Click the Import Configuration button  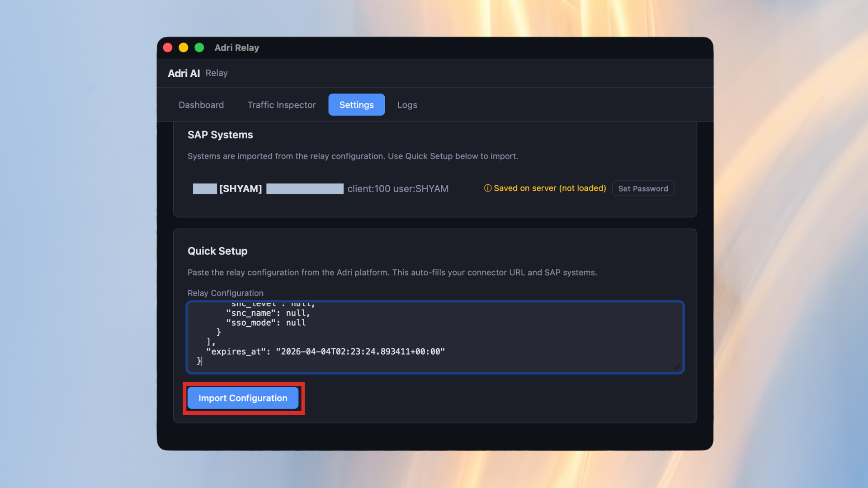pyautogui.click(x=243, y=398)
